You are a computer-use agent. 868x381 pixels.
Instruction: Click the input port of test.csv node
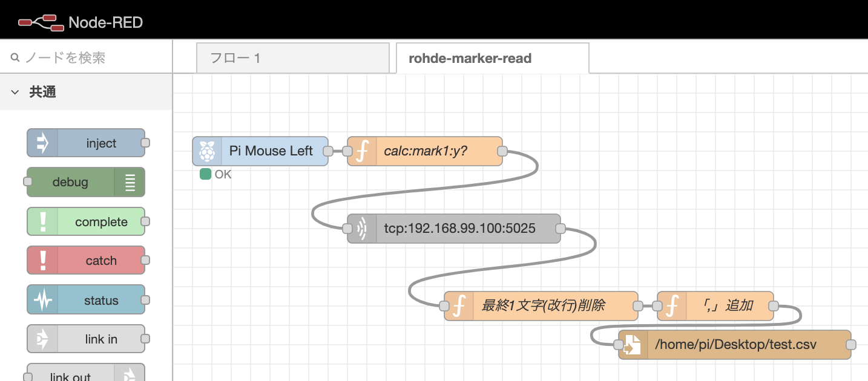[619, 345]
